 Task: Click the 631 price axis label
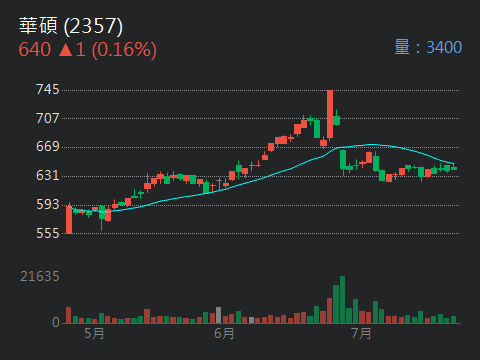pyautogui.click(x=48, y=176)
